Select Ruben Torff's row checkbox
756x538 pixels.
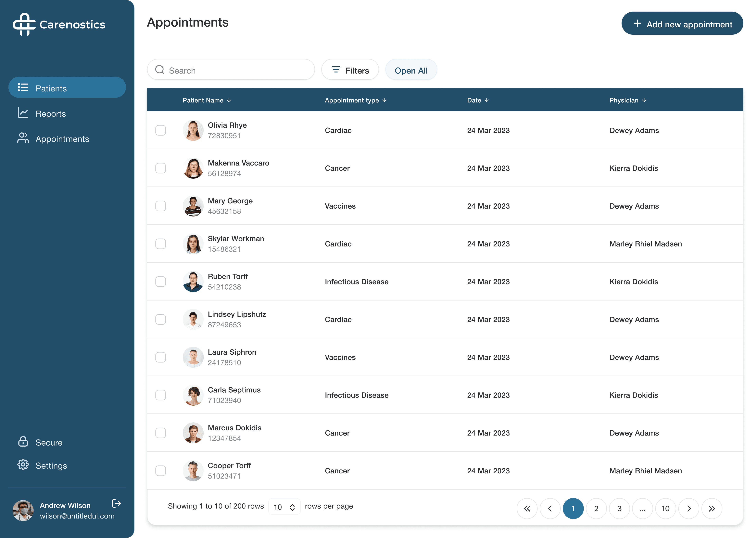(x=160, y=282)
